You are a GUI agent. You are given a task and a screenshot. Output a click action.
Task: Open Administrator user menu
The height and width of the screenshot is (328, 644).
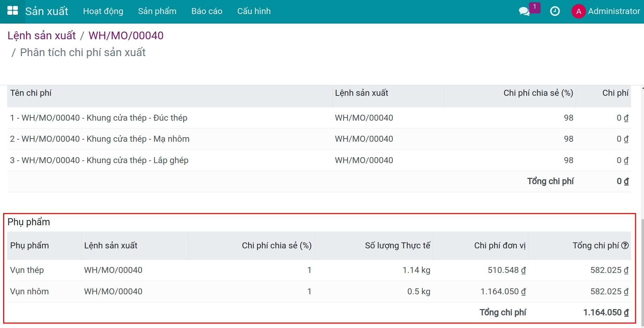pos(614,11)
